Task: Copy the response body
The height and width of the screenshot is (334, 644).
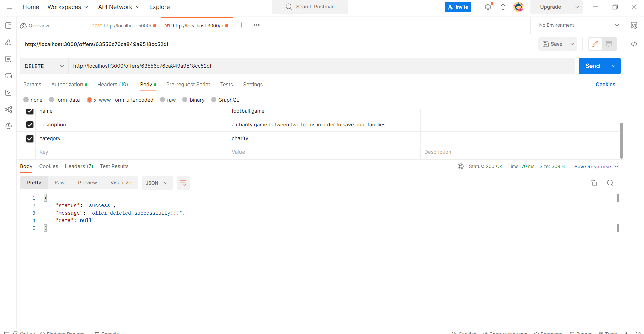Action: (x=594, y=183)
